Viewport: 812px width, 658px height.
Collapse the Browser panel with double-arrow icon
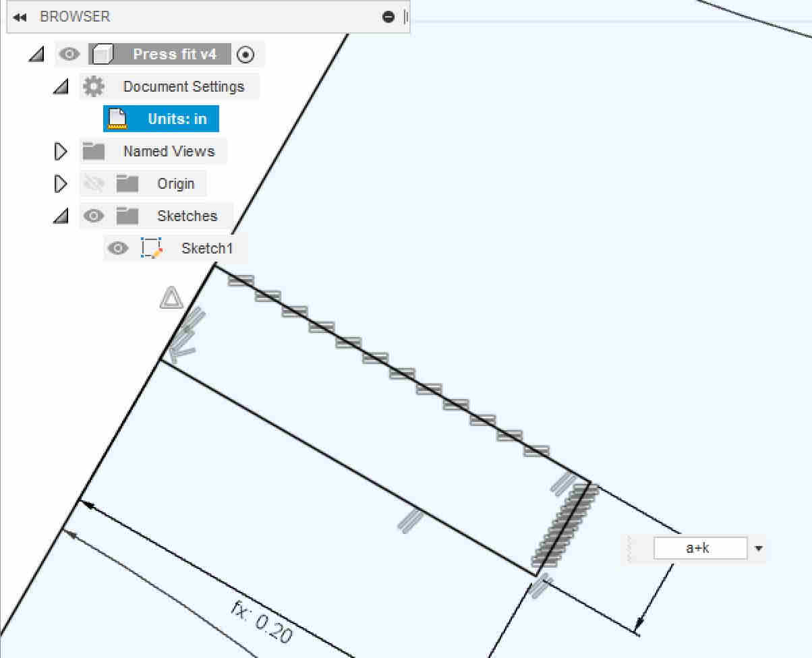pos(20,17)
